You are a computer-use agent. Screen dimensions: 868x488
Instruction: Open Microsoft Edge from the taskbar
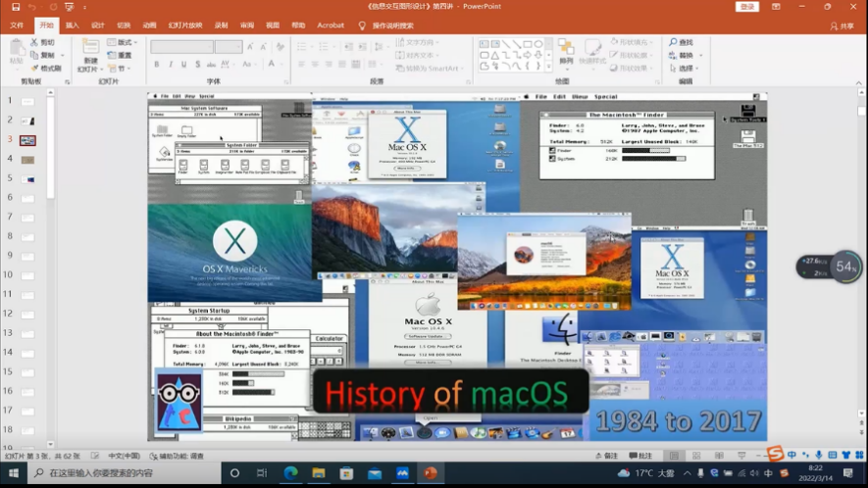(x=290, y=473)
